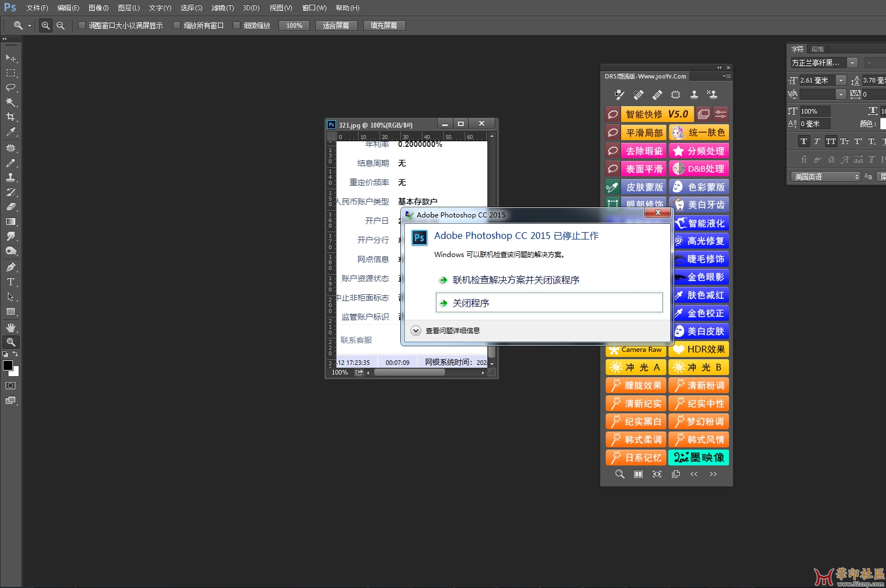
Task: Select the Magic Wand tool
Action: 11,102
